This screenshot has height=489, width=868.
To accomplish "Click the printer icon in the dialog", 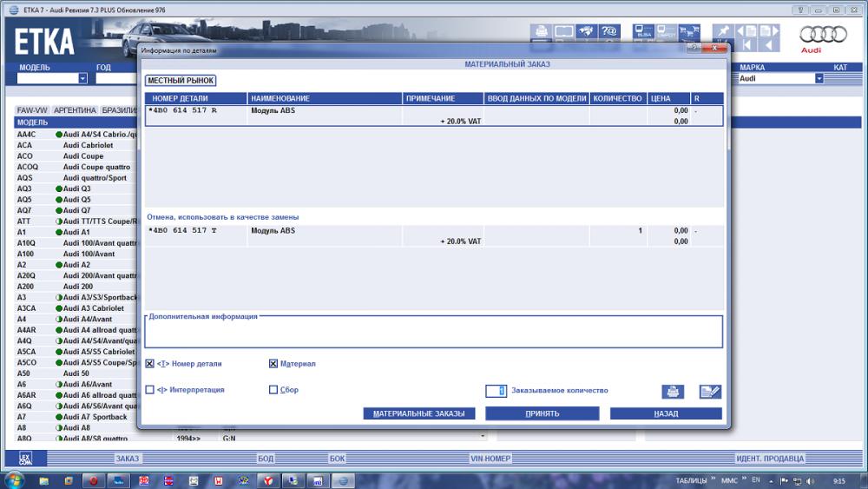I will click(x=674, y=392).
